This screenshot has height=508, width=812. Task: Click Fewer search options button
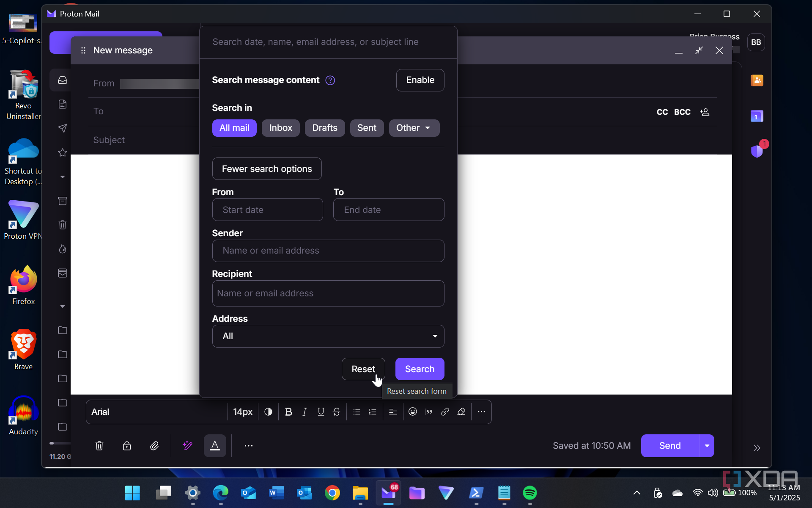[267, 169]
